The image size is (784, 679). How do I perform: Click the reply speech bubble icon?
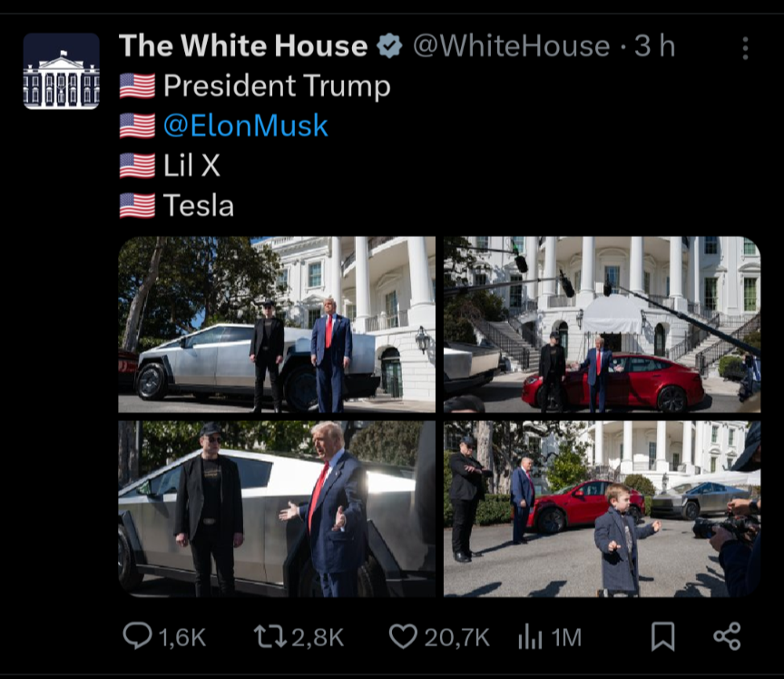click(x=137, y=635)
